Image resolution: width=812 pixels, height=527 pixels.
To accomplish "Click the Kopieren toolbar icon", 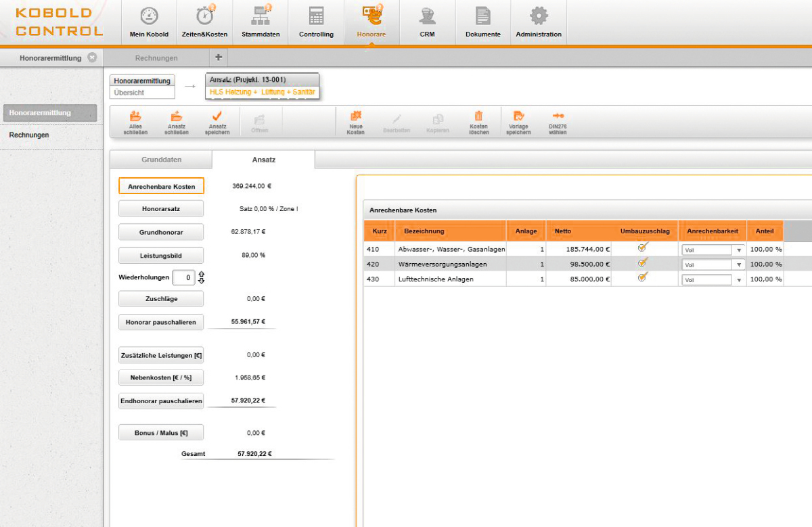I will point(438,122).
